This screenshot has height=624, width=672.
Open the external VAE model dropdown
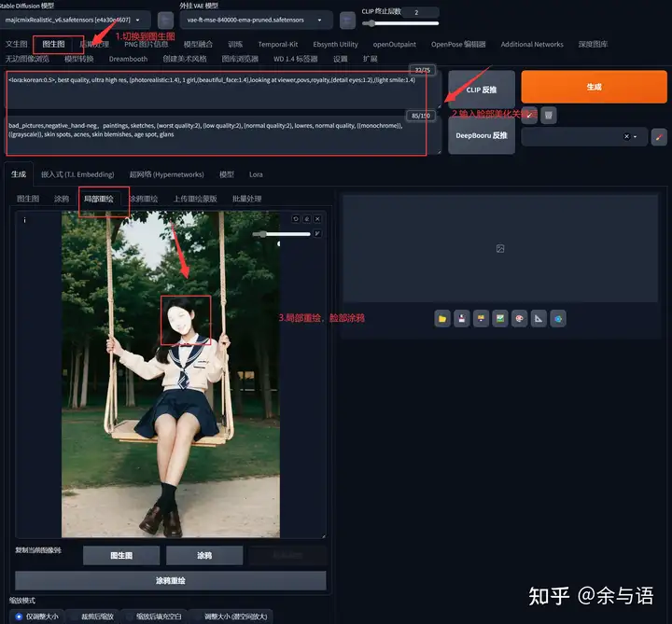[256, 21]
